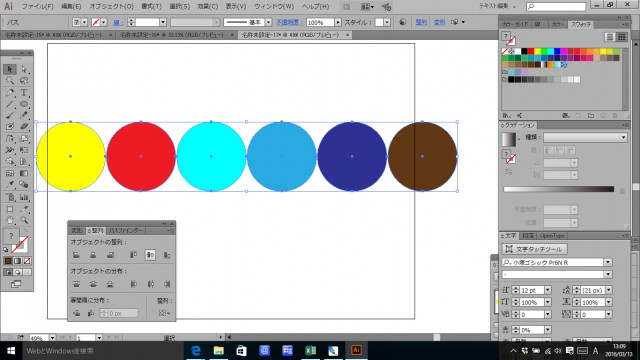Select the Scale tool
Image resolution: width=640 pixels, height=360 pixels.
point(24,139)
